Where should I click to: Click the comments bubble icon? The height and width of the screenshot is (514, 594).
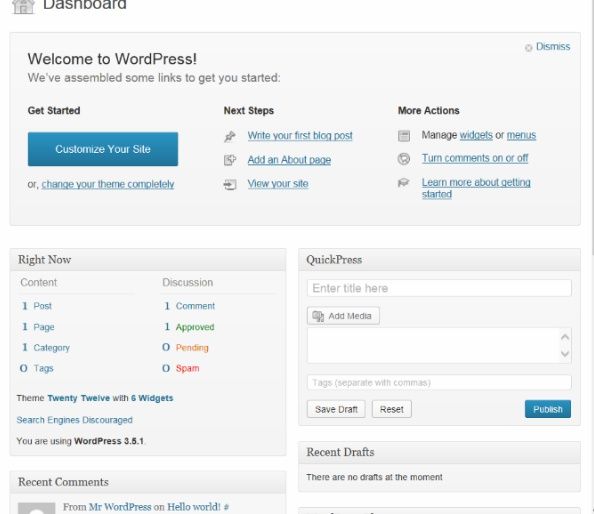(x=404, y=159)
